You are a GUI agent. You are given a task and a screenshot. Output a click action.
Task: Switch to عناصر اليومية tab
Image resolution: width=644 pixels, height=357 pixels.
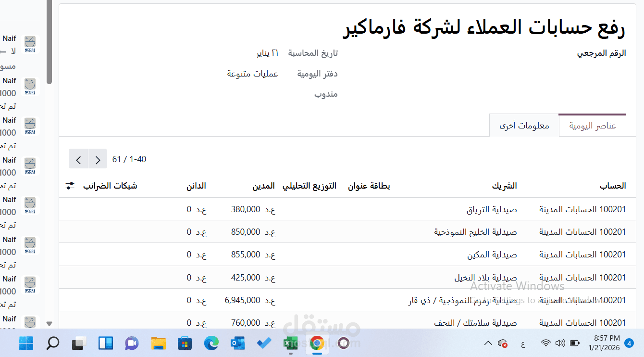coord(593,126)
